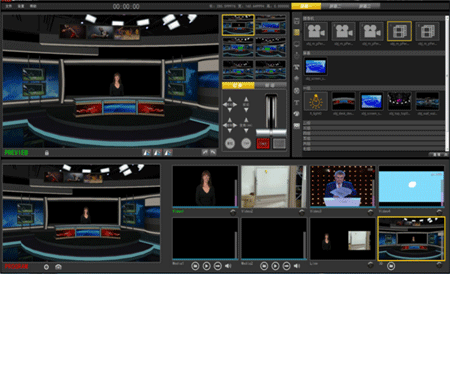This screenshot has width=450, height=375.
Task: Select the gray tab above transition controls
Action: tap(270, 86)
